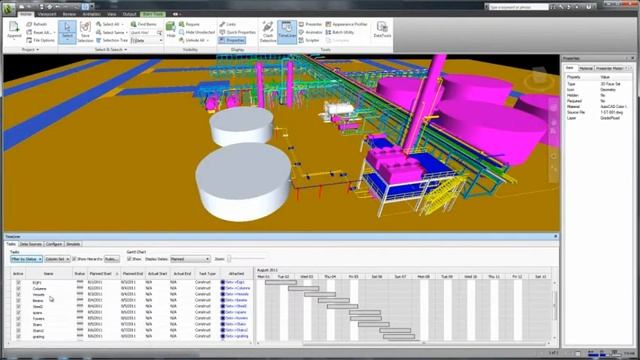Viewport: 640px width, 360px height.
Task: Switch to the Review ribbon tab
Action: [x=69, y=14]
